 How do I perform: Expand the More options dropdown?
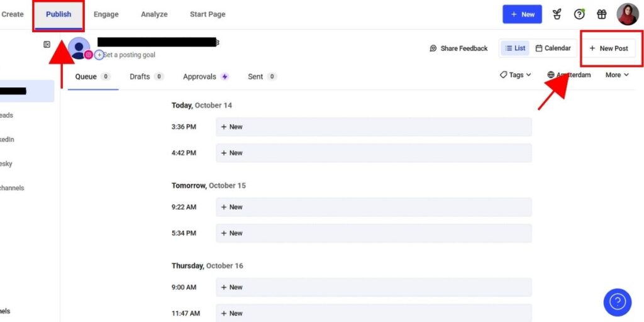click(x=617, y=75)
